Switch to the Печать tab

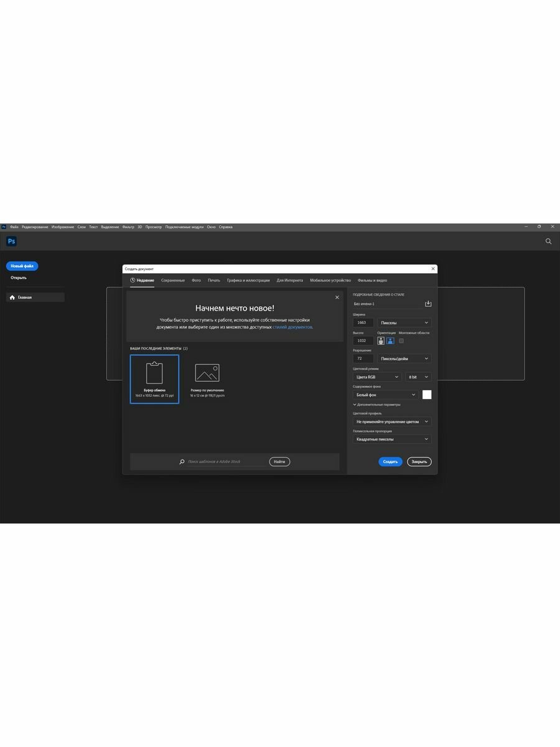click(x=214, y=281)
